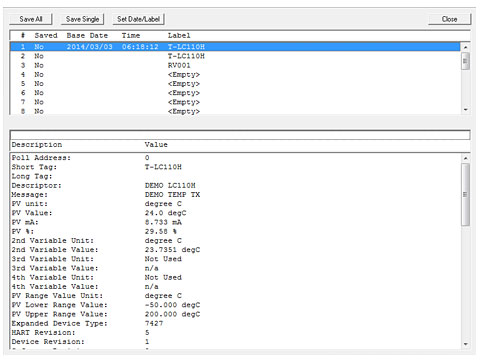Select the Message row
Viewport: 480px width, 360px height.
click(x=235, y=195)
